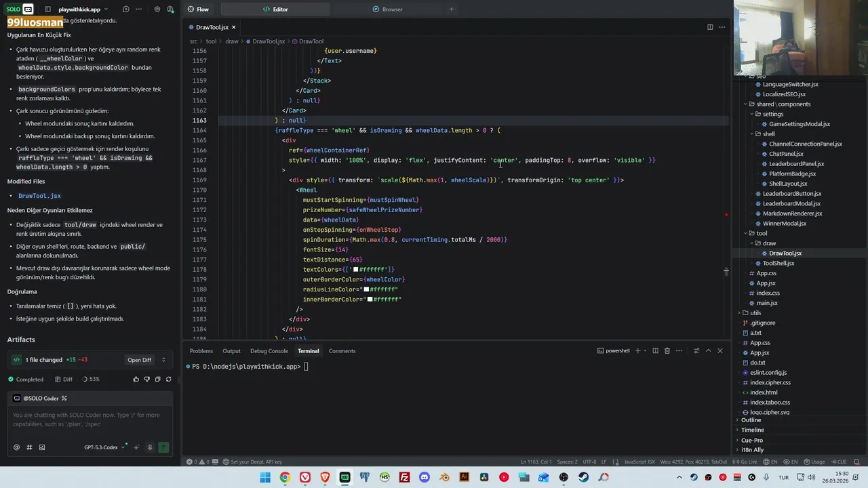This screenshot has width=868, height=488.
Task: Click the @SOLO Coder agent chip
Action: point(41,399)
